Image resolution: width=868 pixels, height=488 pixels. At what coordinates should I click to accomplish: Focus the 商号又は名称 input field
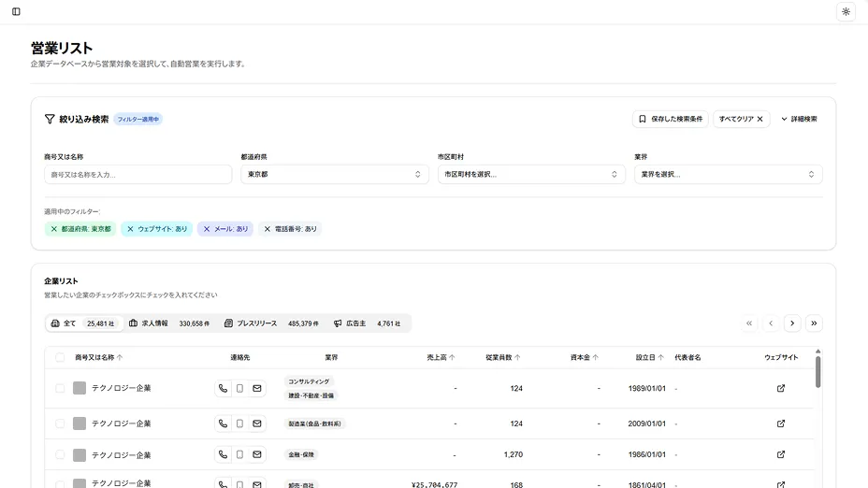click(x=137, y=174)
